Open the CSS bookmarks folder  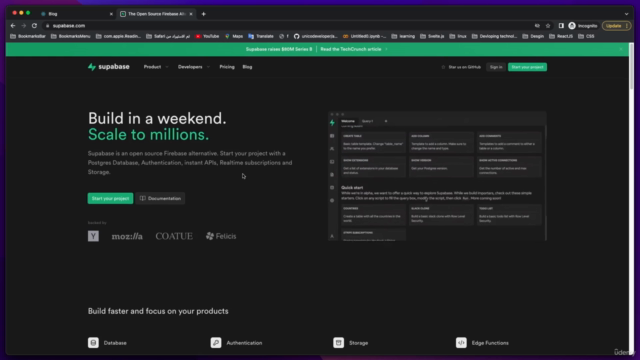[x=587, y=36]
